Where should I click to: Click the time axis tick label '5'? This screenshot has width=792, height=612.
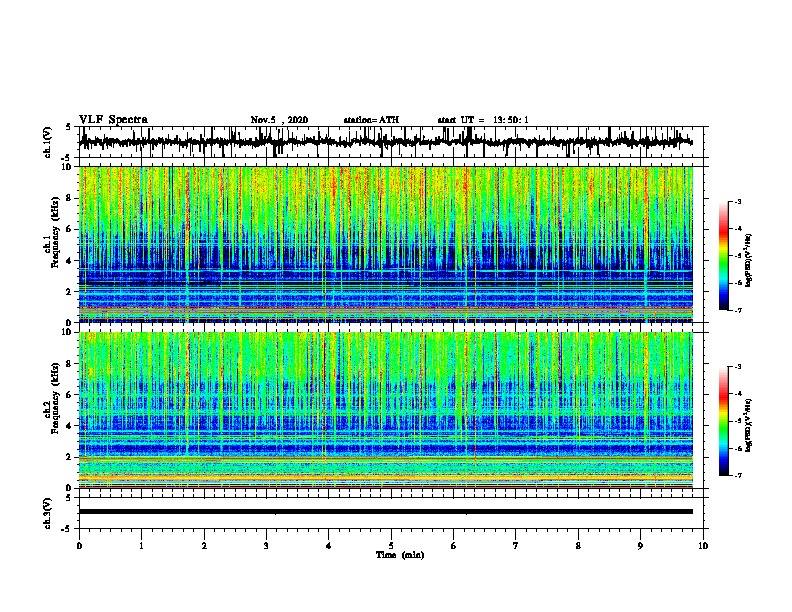pyautogui.click(x=391, y=546)
